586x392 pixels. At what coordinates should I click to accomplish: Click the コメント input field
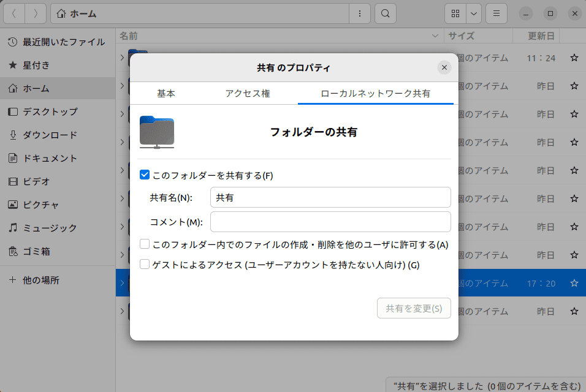pyautogui.click(x=330, y=222)
